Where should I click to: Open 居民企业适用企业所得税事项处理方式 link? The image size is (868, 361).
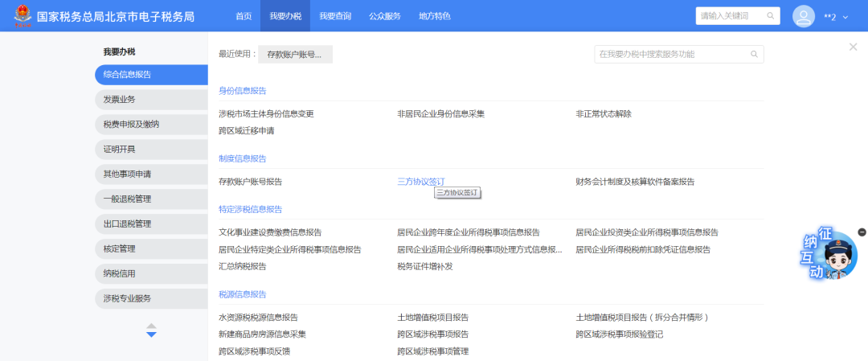[480, 250]
